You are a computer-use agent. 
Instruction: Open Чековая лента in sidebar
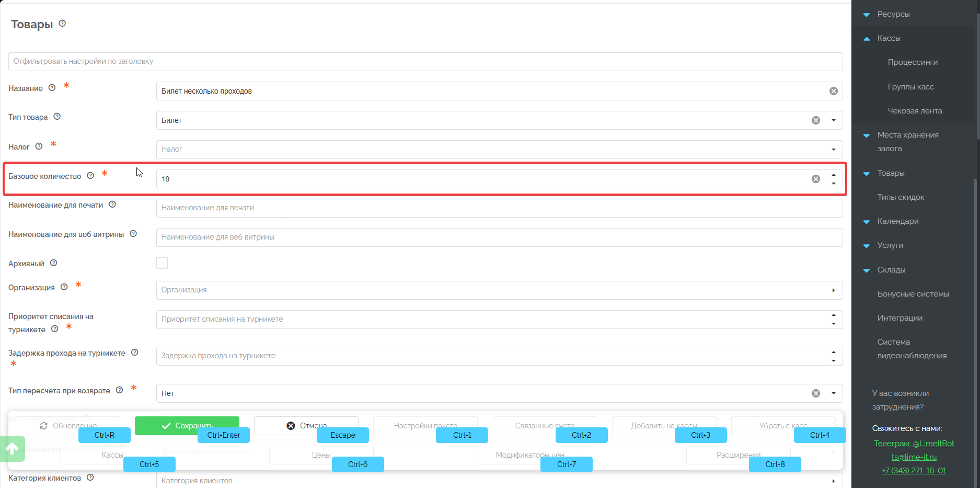pos(915,111)
